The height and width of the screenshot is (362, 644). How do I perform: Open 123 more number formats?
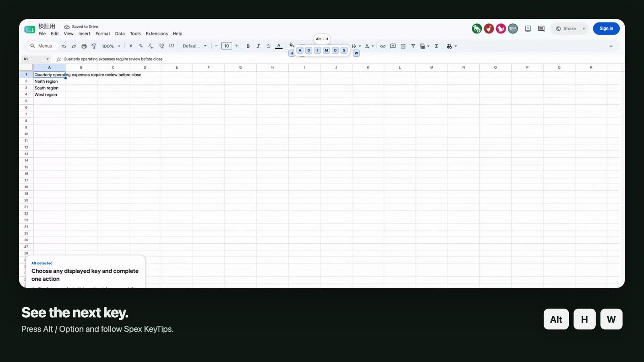[171, 46]
